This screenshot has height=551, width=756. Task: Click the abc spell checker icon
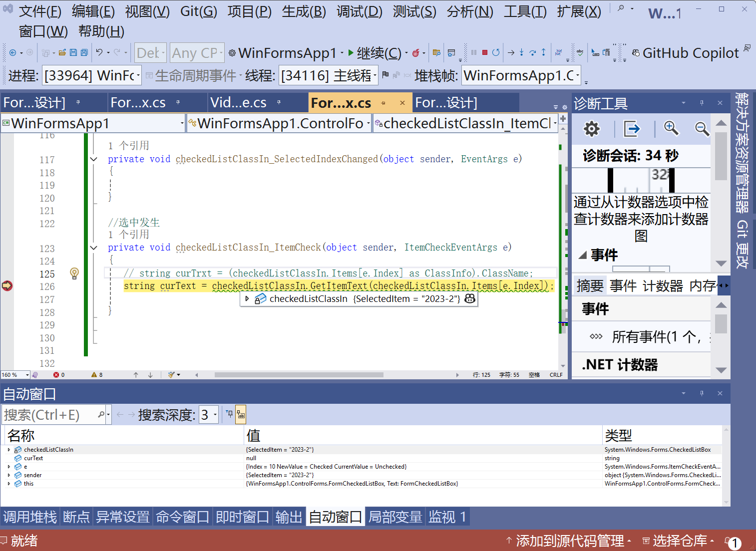(580, 52)
